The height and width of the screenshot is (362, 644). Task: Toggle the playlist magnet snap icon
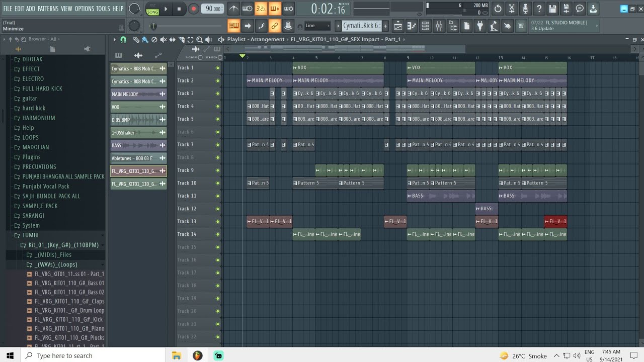point(123,39)
